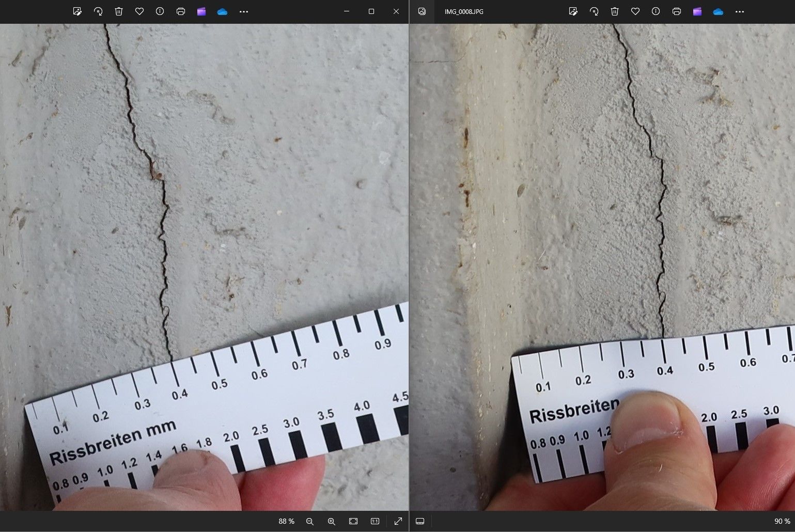
Task: Delete IMG_0008.JPG using the trash icon
Action: (615, 11)
